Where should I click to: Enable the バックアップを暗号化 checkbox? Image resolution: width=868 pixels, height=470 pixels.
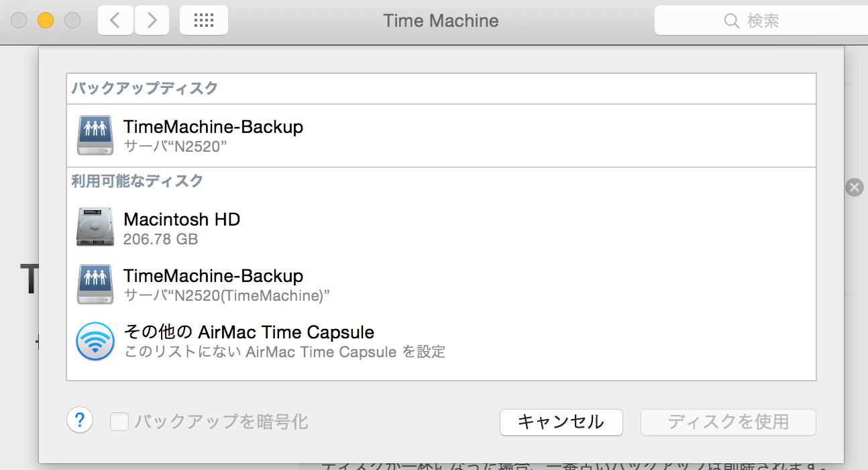pyautogui.click(x=119, y=422)
